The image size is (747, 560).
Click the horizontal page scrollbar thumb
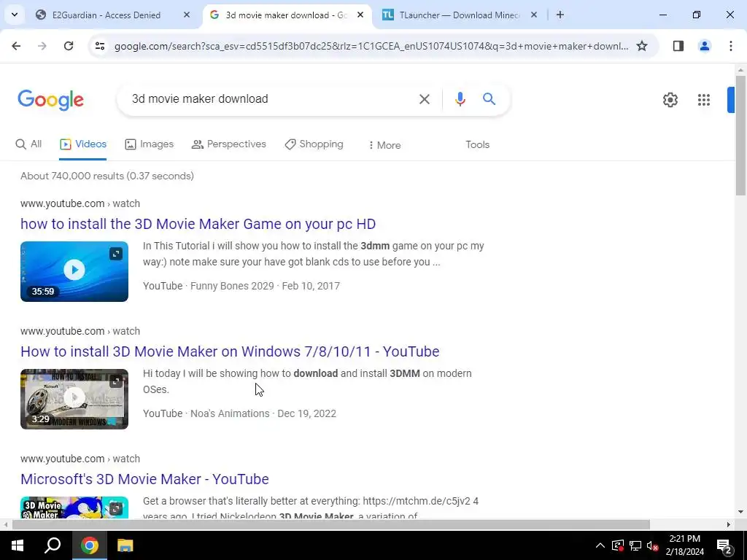tap(331, 525)
